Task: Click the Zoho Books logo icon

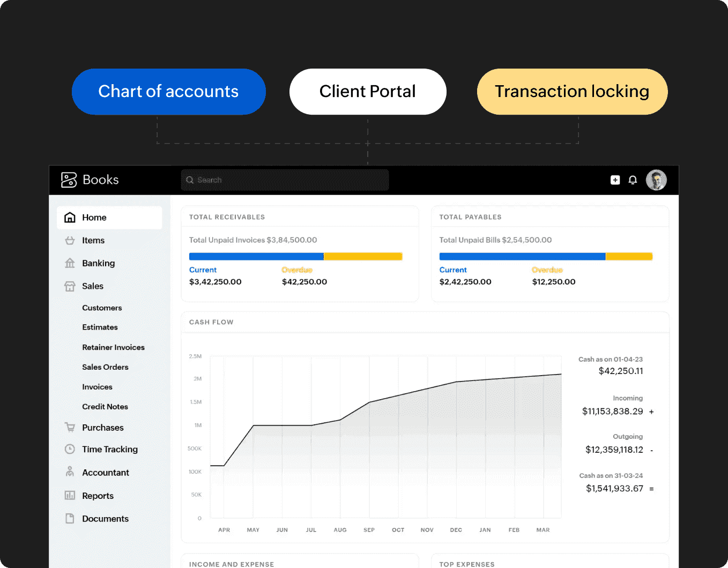Action: click(x=69, y=180)
